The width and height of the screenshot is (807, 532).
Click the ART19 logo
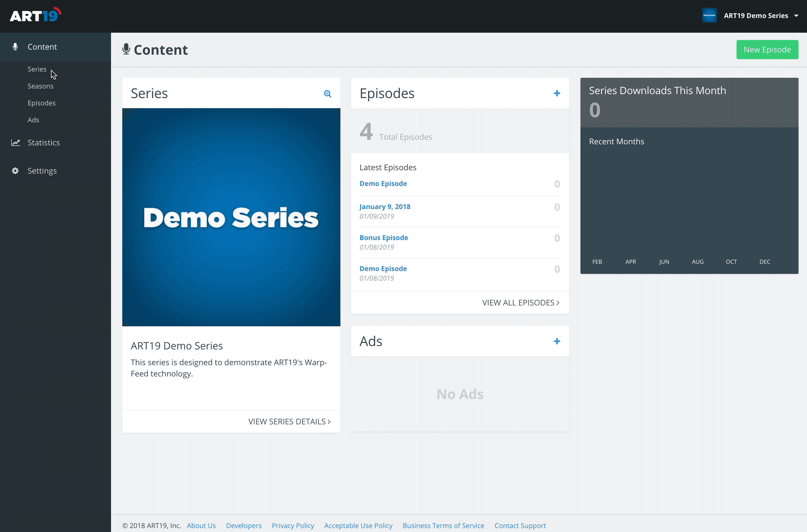click(x=35, y=15)
